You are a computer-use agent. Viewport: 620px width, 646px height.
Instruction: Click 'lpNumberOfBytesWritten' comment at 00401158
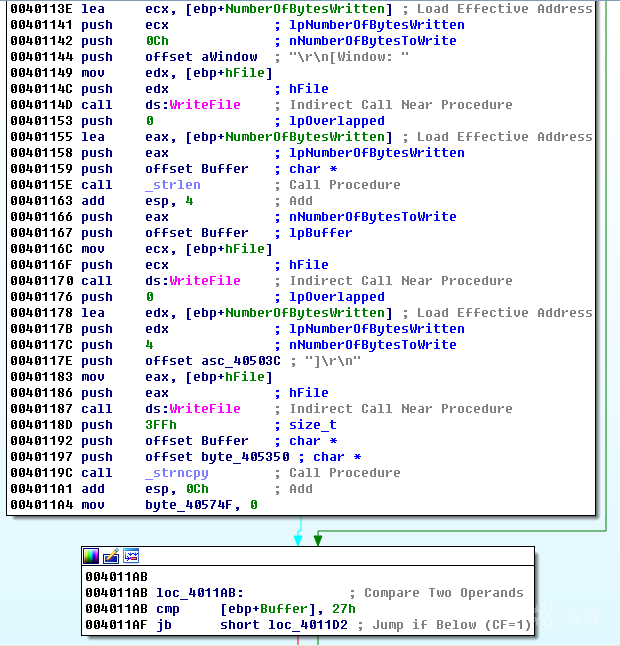377,153
